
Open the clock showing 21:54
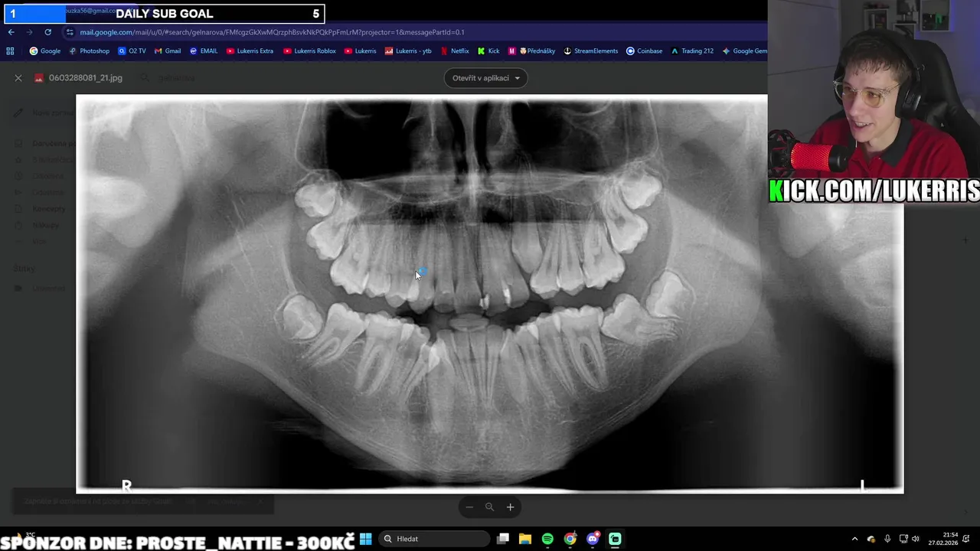942,539
